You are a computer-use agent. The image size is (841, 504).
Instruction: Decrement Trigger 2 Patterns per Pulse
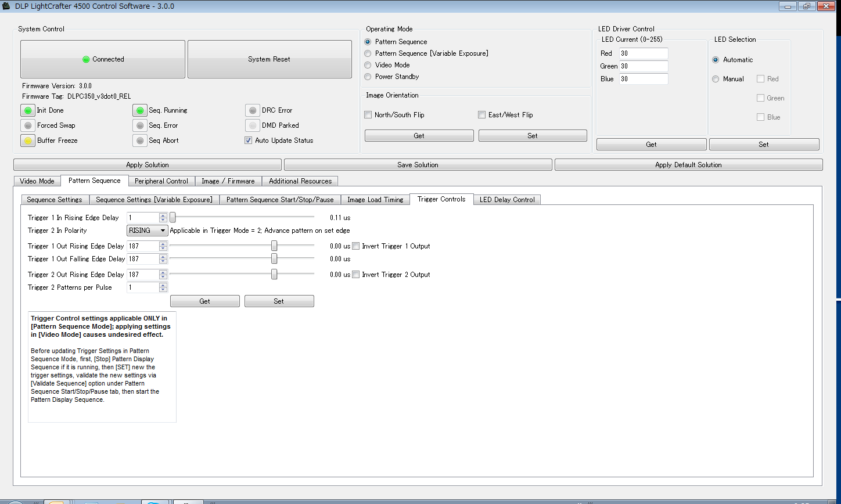[x=163, y=290]
